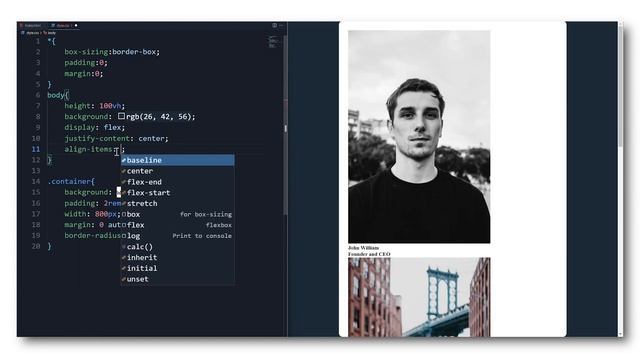Image resolution: width=640 pixels, height=360 pixels.
Task: Select the box snippet for box-sizing
Action: tap(178, 214)
